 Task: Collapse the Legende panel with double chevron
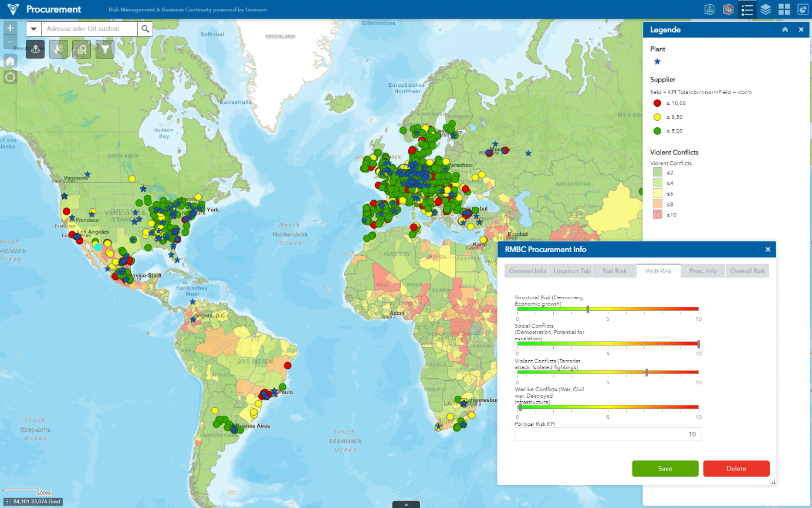(x=785, y=29)
